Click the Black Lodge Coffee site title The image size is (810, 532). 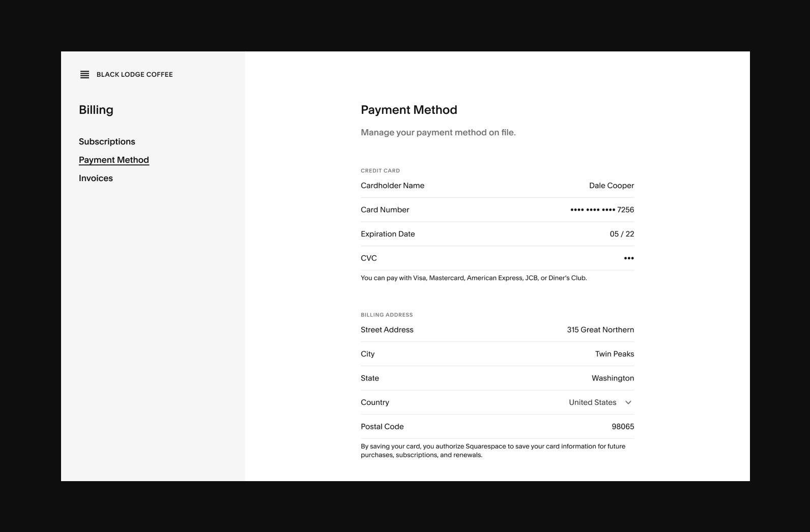pos(135,75)
